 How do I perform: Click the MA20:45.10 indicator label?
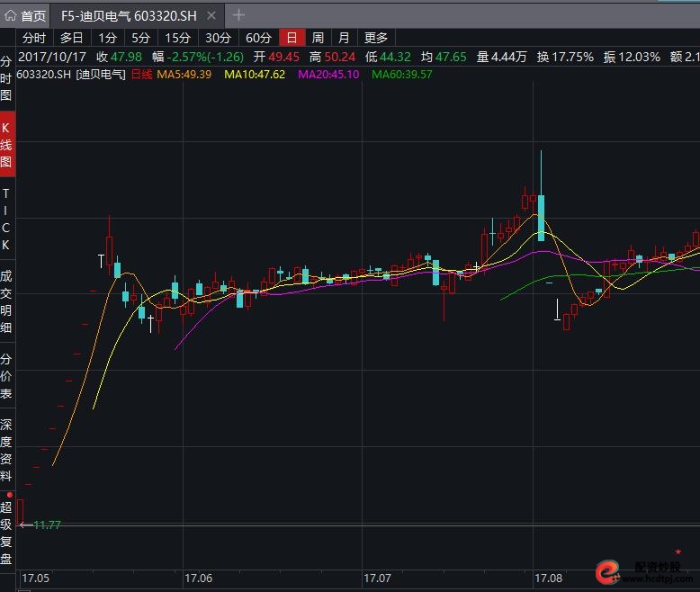pyautogui.click(x=328, y=75)
